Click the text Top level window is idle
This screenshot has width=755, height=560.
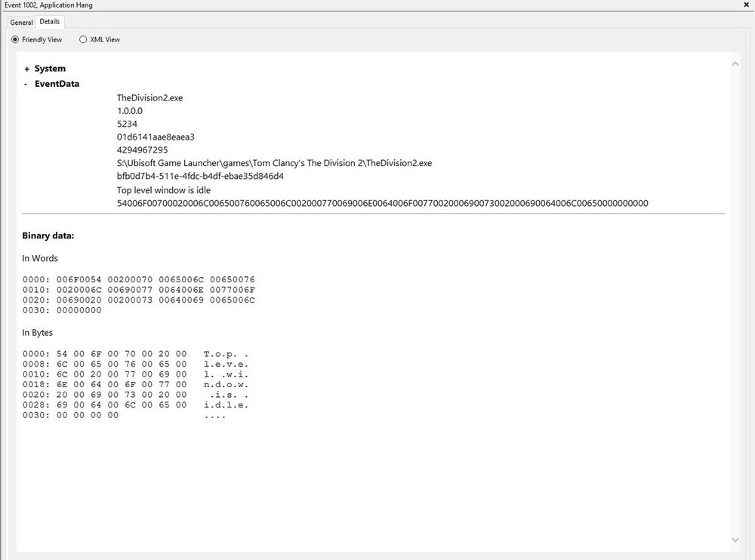pyautogui.click(x=163, y=189)
